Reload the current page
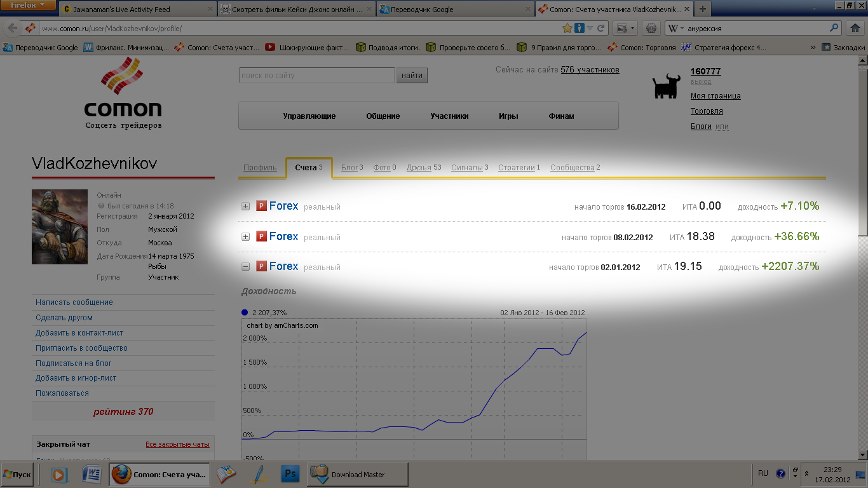Image resolution: width=868 pixels, height=488 pixels. tap(601, 29)
